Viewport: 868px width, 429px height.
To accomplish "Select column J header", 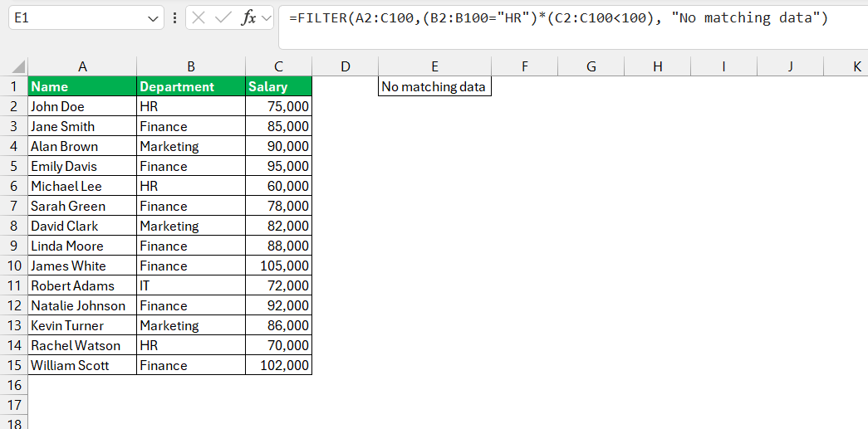I will (790, 67).
